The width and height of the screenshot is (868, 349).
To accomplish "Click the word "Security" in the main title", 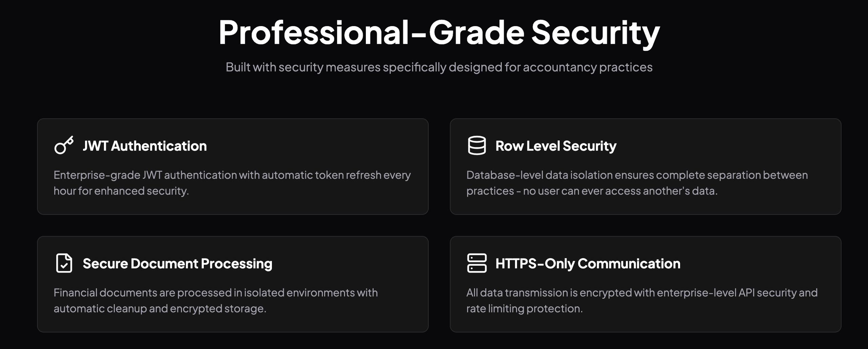I will [x=595, y=33].
